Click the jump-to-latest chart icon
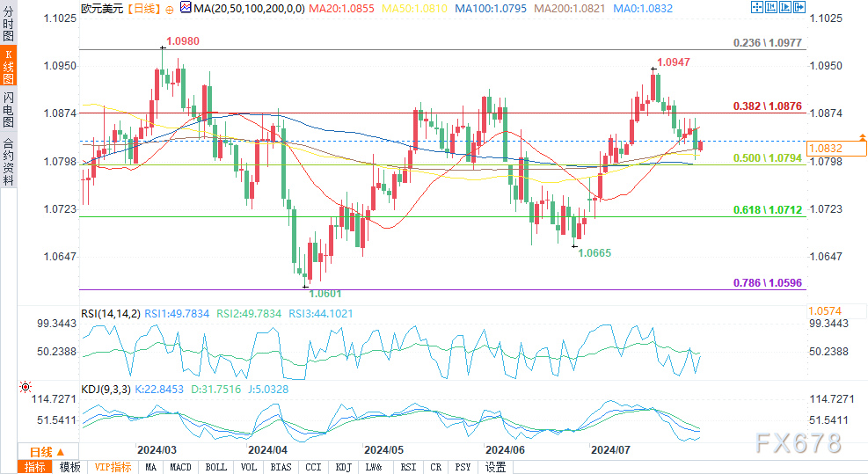Image resolution: width=868 pixels, height=474 pixels. tap(785, 7)
